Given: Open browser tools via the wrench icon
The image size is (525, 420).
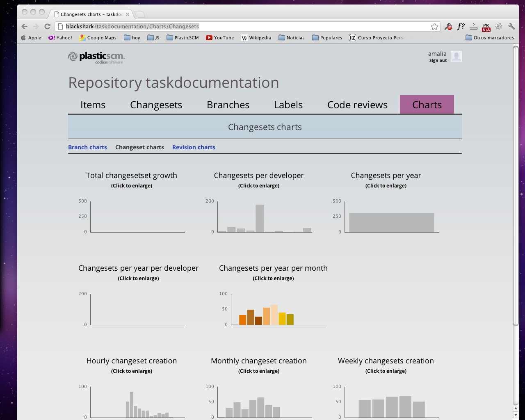Looking at the screenshot, I should (511, 26).
